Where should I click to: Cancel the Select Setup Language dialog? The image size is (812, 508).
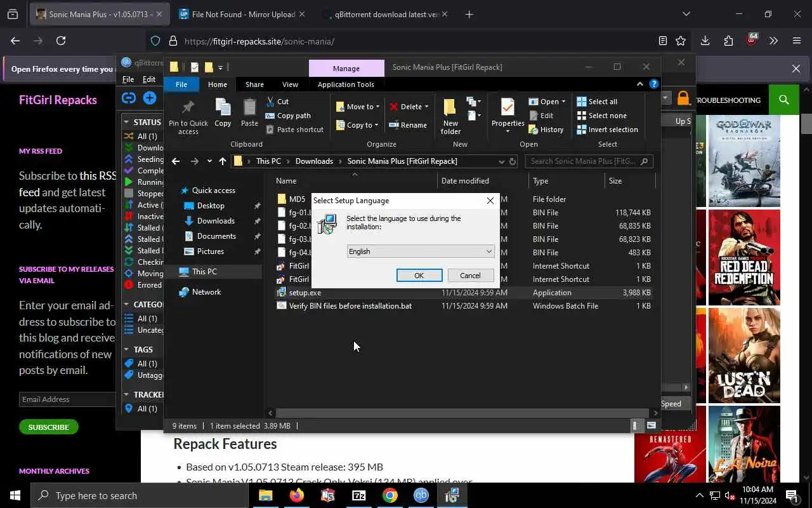[x=470, y=276]
